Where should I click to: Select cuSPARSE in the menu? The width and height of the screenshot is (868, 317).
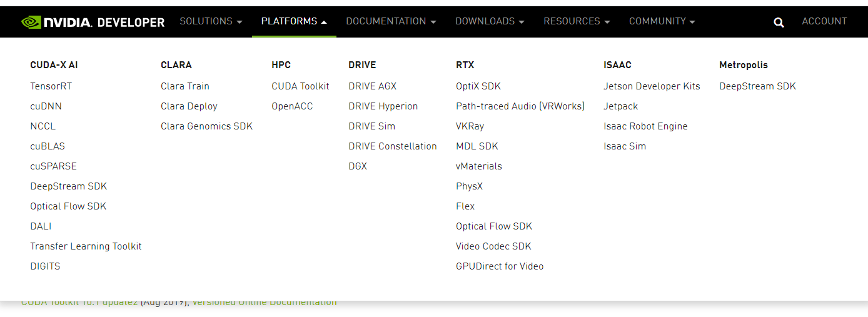pos(53,166)
